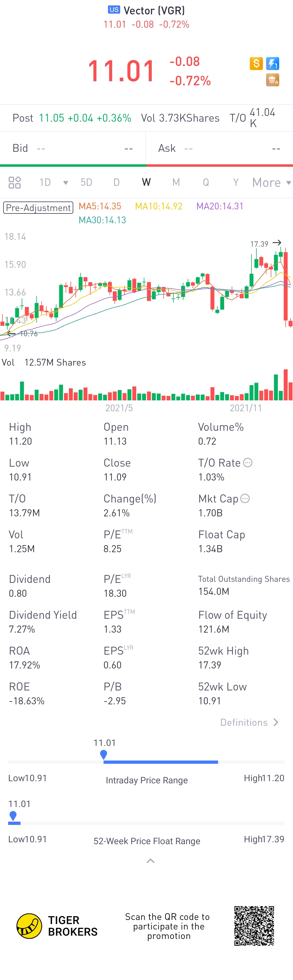The height and width of the screenshot is (980, 293).
Task: Tap the info icon beside T/O Rate
Action: pos(248,463)
